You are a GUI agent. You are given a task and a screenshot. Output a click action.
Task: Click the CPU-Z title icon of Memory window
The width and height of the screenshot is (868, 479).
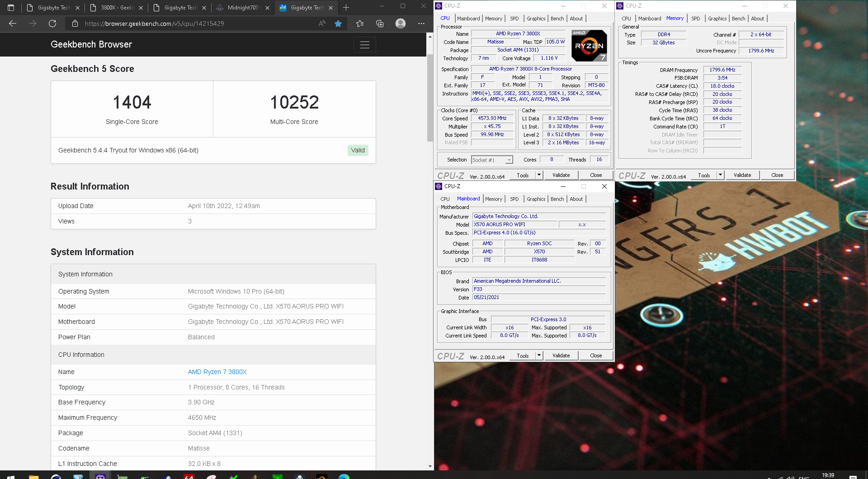coord(620,6)
